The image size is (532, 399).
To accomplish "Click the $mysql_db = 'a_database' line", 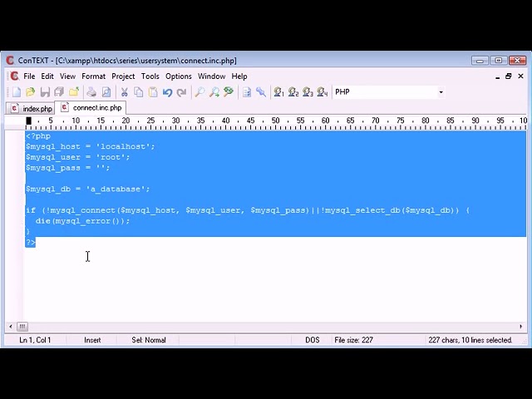I will point(87,189).
